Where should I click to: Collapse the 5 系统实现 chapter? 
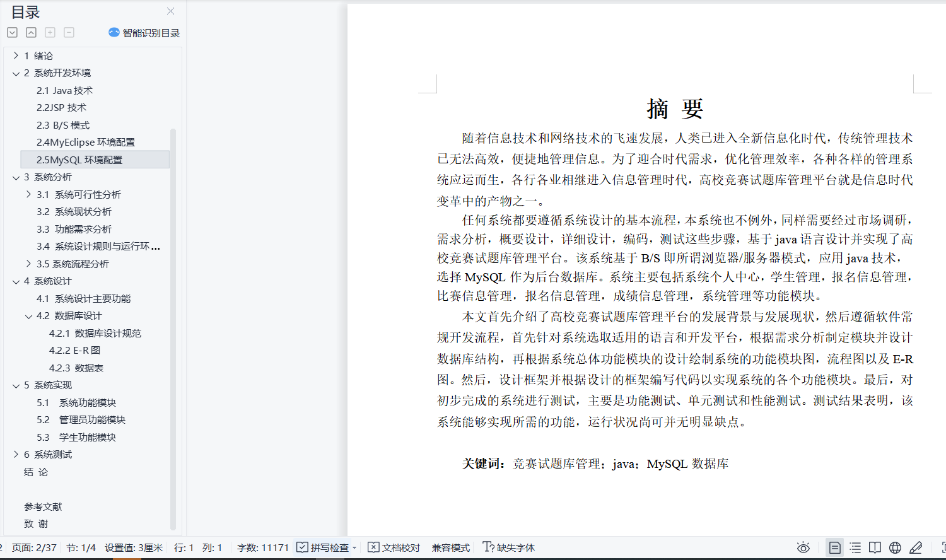16,385
